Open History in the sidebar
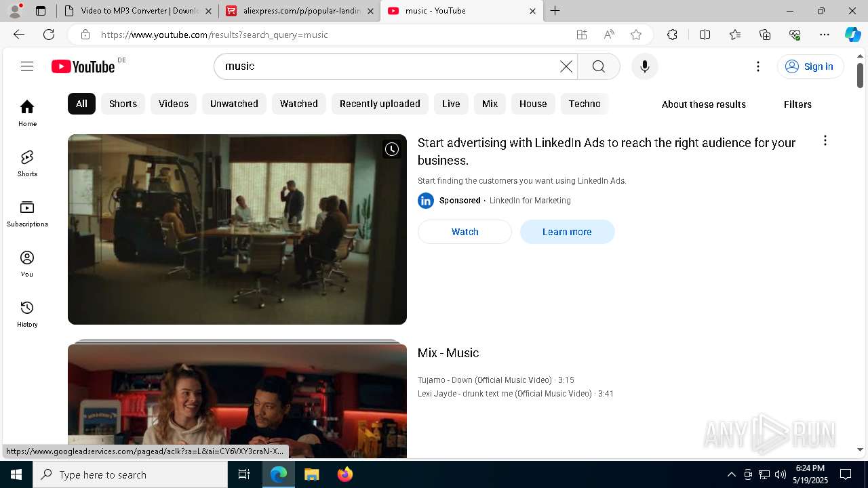 pos(27,314)
